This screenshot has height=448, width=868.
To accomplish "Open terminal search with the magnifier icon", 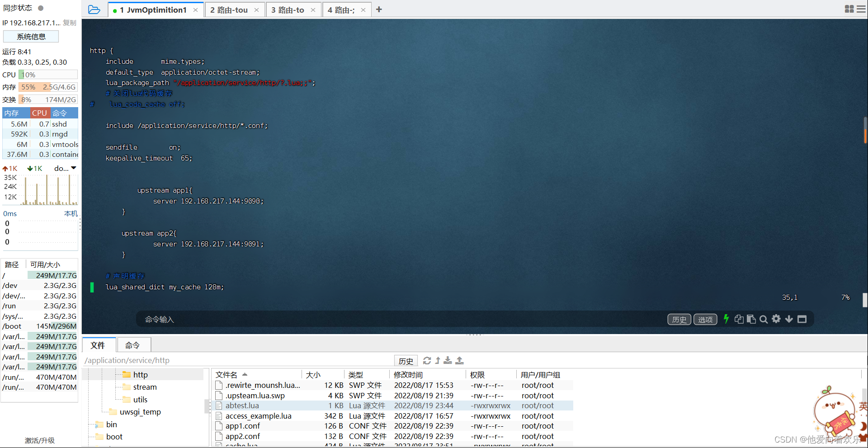I will pyautogui.click(x=764, y=319).
